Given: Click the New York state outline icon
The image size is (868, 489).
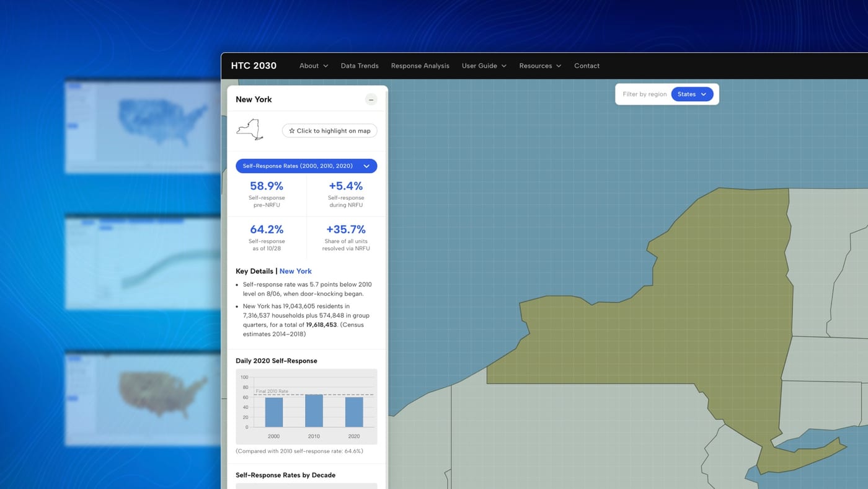Looking at the screenshot, I should click(x=250, y=130).
